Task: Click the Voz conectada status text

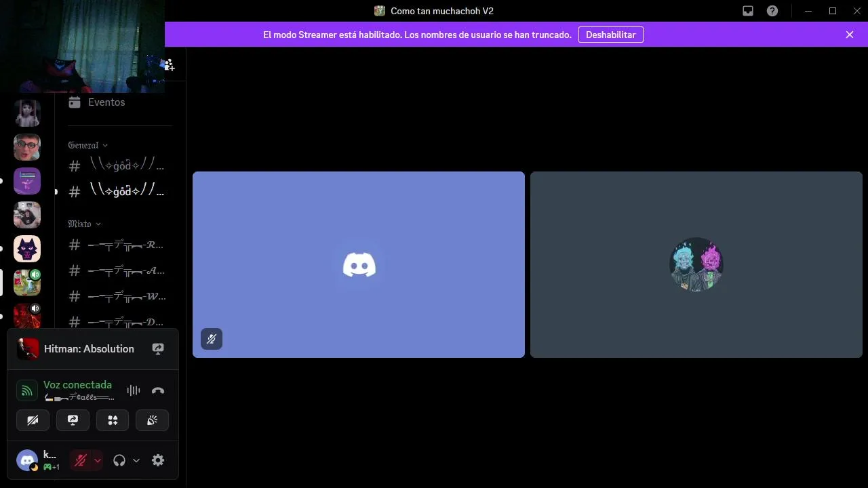Action: (77, 384)
